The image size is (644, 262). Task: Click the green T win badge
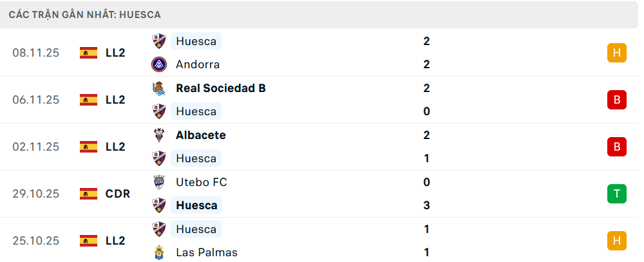616,194
